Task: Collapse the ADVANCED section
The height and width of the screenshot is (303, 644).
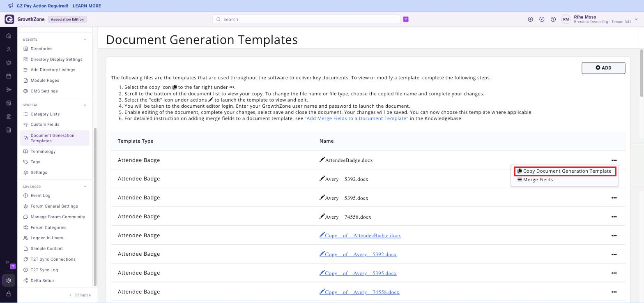Action: pyautogui.click(x=85, y=187)
